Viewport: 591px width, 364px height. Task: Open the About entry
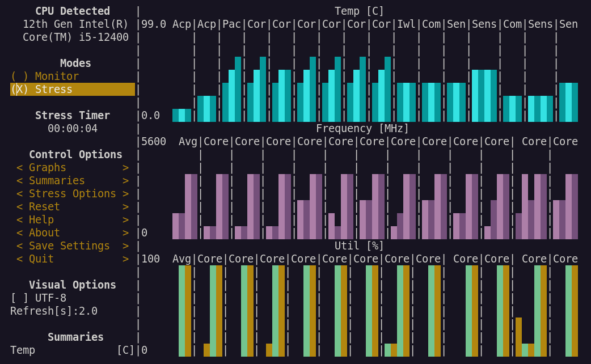coord(72,233)
